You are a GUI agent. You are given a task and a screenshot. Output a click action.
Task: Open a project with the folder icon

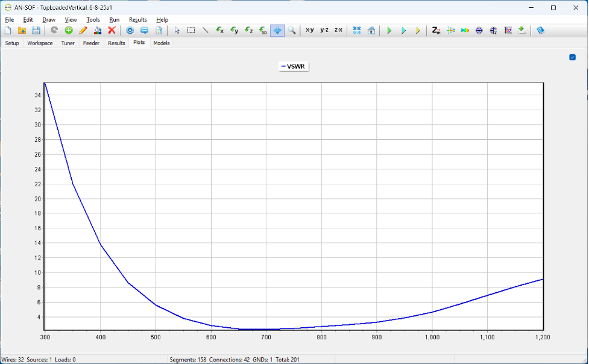[x=22, y=30]
